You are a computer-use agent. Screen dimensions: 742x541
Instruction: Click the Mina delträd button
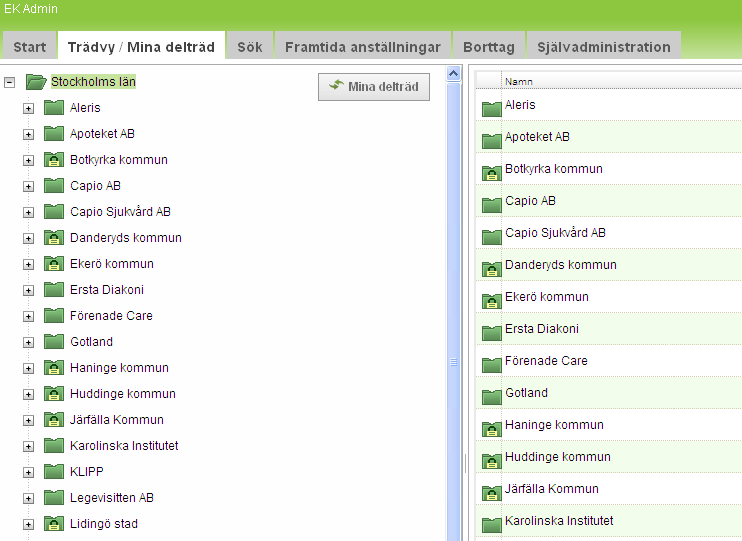[374, 87]
